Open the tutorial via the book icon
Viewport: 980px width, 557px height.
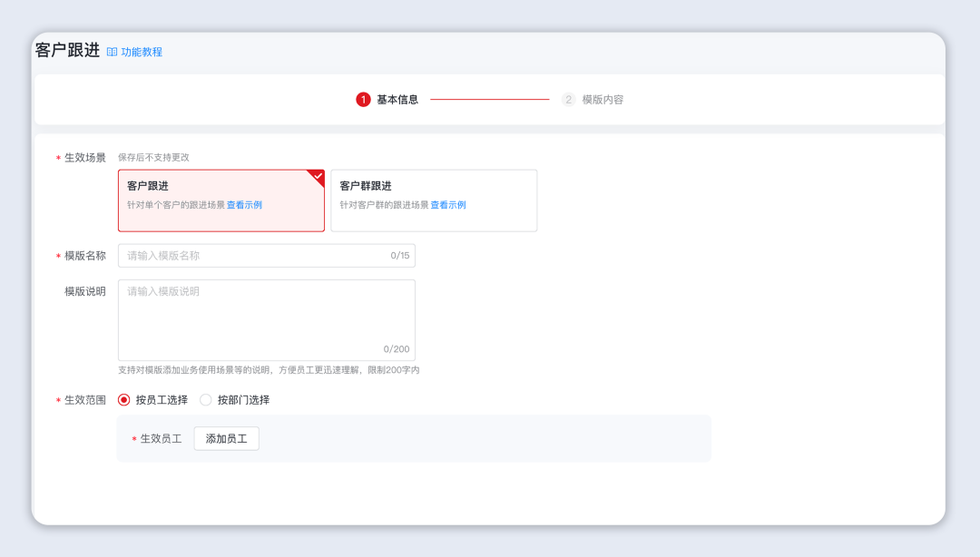(111, 52)
